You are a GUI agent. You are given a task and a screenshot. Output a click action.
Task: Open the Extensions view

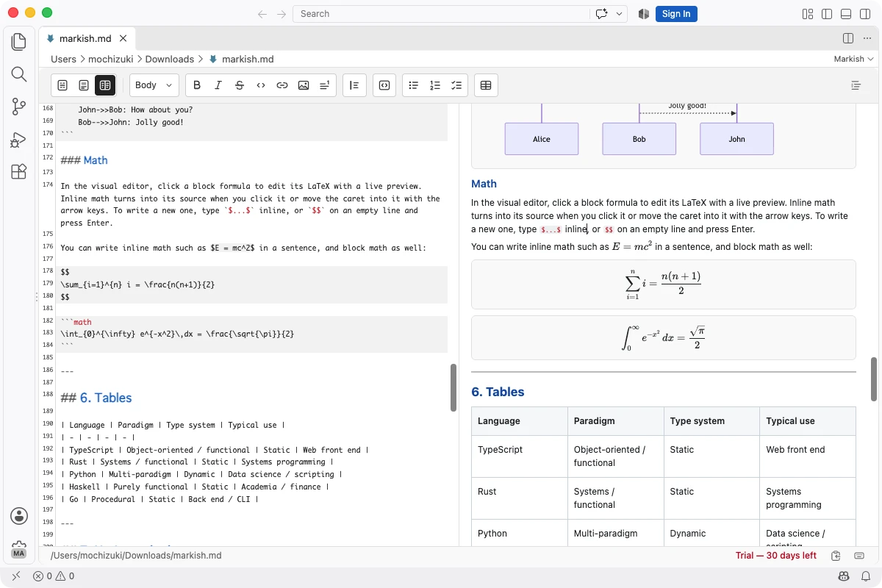coord(19,172)
